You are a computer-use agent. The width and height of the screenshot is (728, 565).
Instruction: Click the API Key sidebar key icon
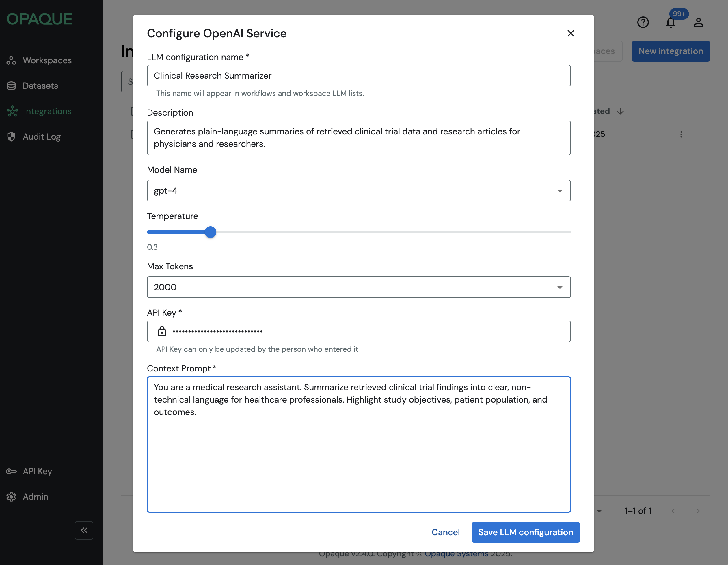11,471
